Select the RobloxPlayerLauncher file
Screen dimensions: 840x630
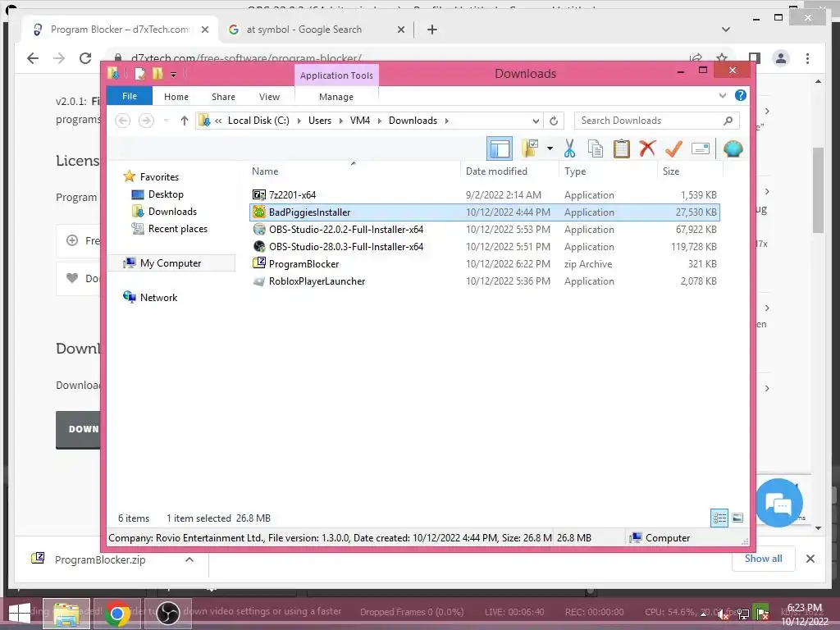tap(484, 281)
